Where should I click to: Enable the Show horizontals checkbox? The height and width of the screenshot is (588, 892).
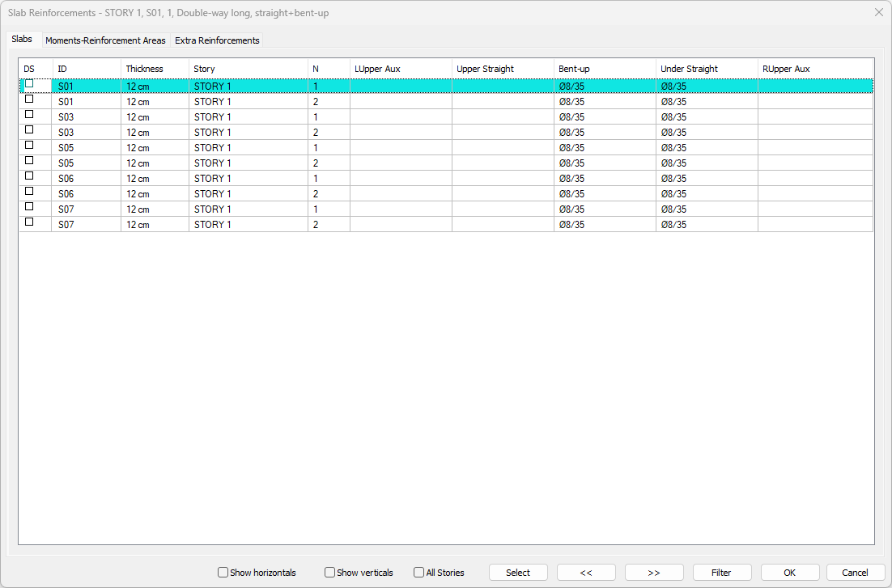pos(223,573)
